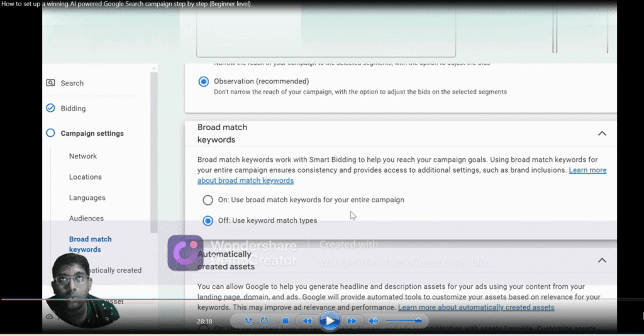Click the Campaign settings circle step icon

point(50,133)
